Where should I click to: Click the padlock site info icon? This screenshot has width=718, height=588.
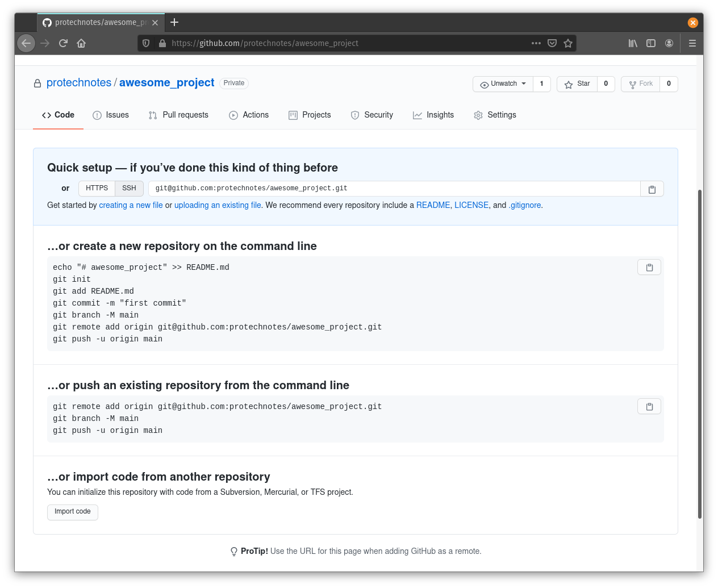[x=162, y=43]
